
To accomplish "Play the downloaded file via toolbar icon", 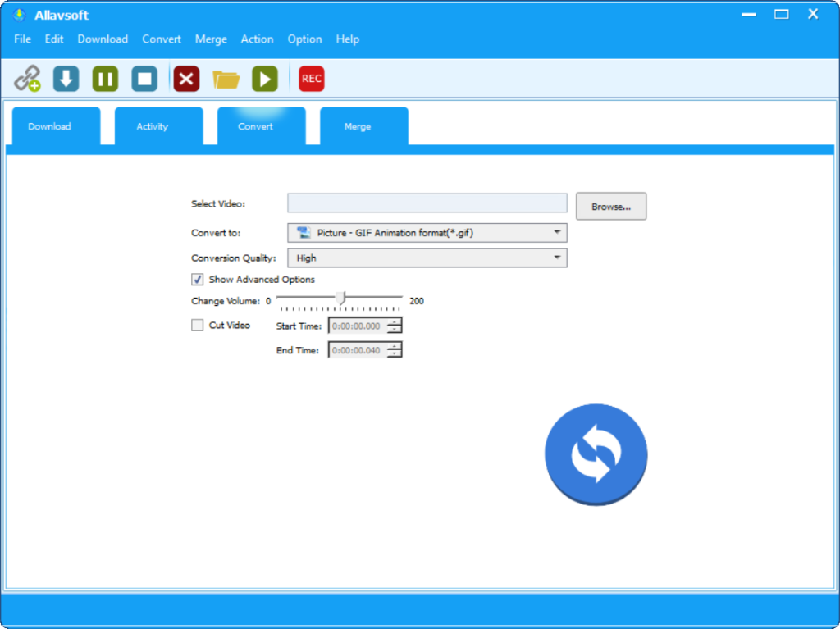I will (264, 78).
